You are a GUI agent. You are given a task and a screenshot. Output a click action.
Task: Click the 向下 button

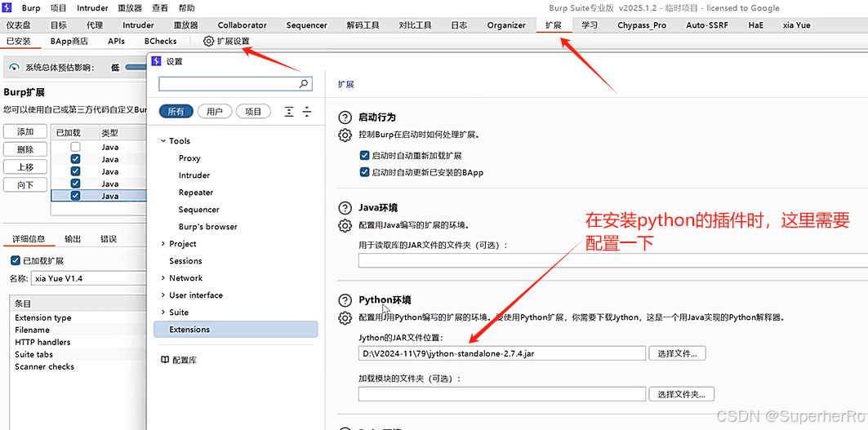(x=25, y=185)
